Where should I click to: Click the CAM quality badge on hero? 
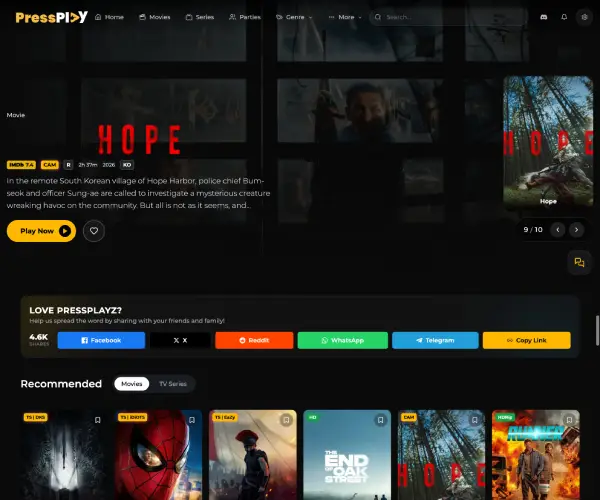[50, 165]
